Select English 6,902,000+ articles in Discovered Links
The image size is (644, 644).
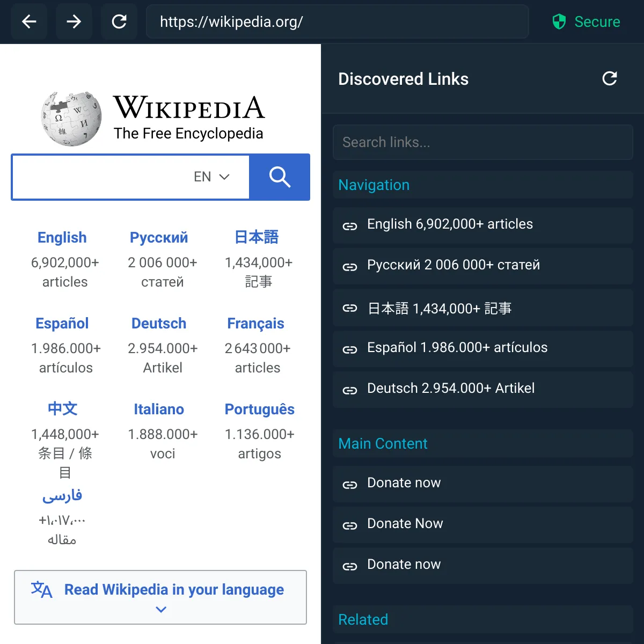(483, 225)
